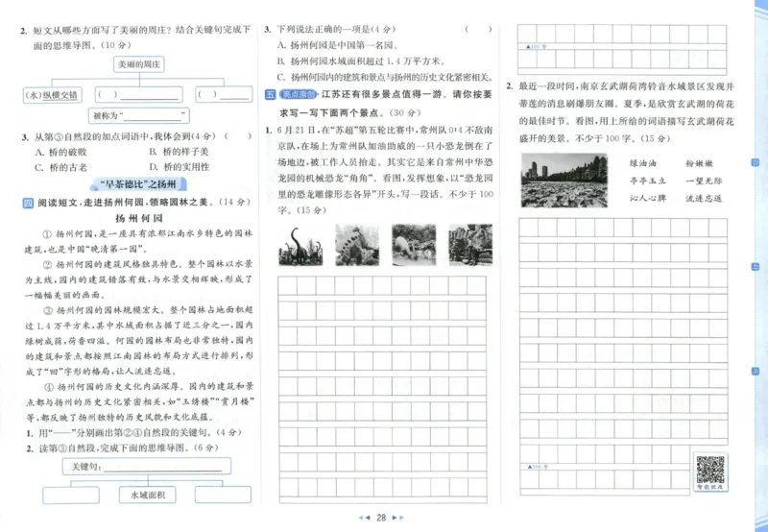Click the word 沁人心脾
Viewport: 768px width, 532px height.
(647, 198)
